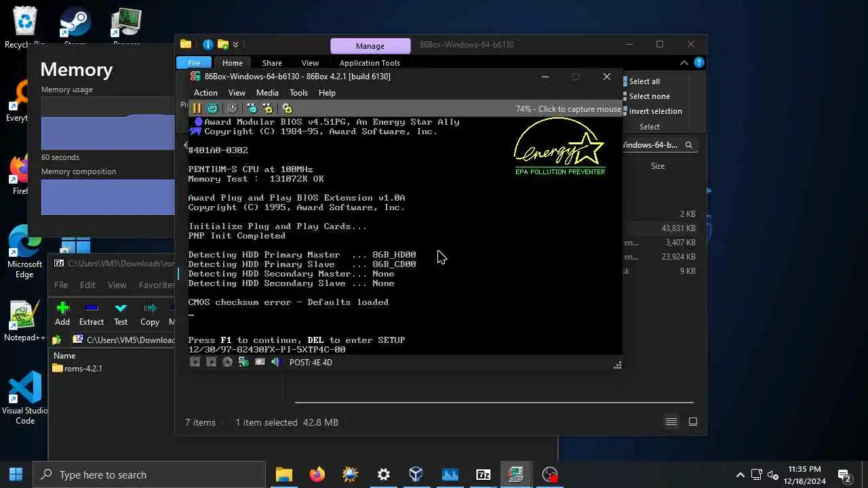Open the Media menu in 86Box
868x488 pixels.
point(267,93)
